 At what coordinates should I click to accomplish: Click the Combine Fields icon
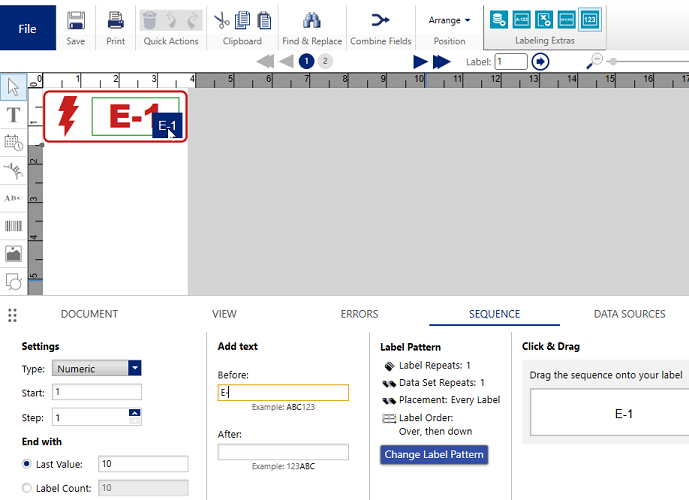tap(381, 21)
